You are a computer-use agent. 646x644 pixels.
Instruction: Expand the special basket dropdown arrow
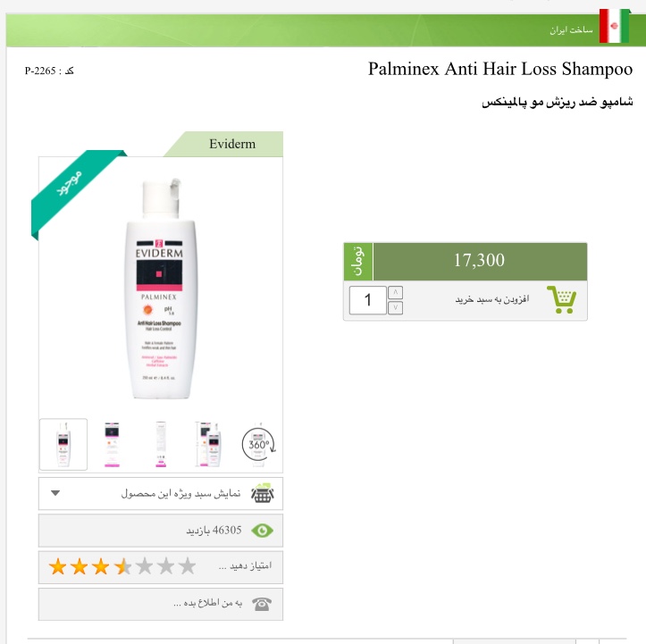click(55, 493)
